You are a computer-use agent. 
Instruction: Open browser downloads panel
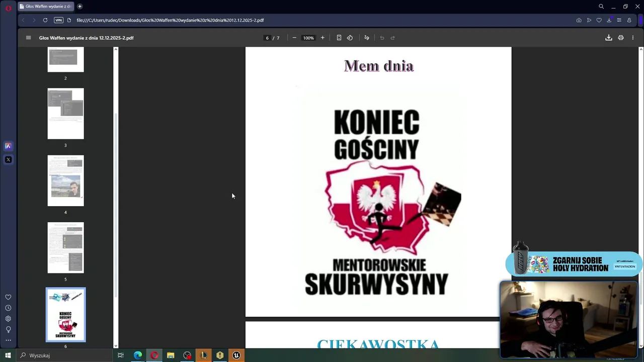[609, 20]
